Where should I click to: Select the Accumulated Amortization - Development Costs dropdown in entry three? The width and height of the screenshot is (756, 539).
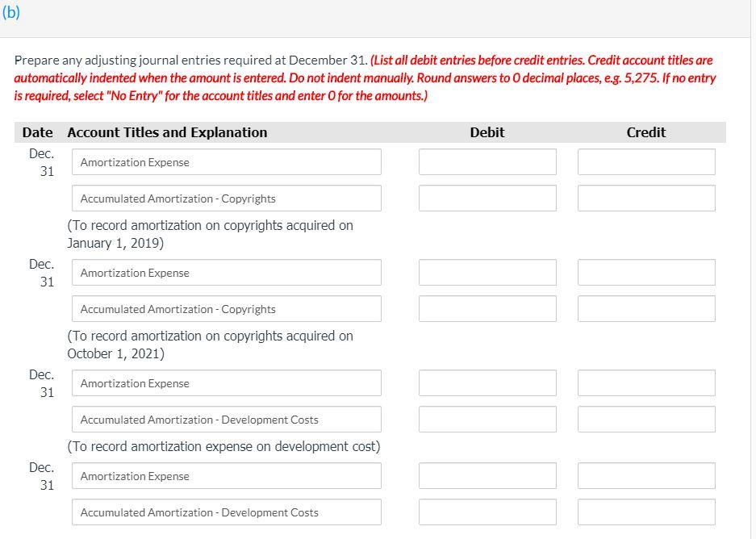227,419
